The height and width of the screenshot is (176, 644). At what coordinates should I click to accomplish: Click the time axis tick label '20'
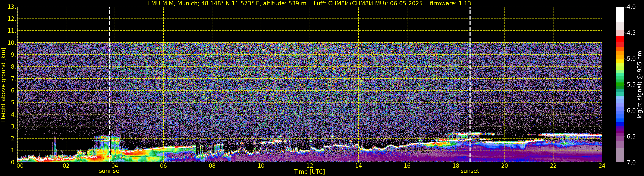(505, 166)
